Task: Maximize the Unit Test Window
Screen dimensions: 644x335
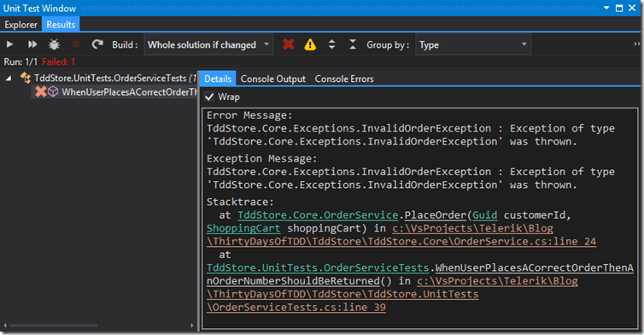Action: tap(619, 8)
